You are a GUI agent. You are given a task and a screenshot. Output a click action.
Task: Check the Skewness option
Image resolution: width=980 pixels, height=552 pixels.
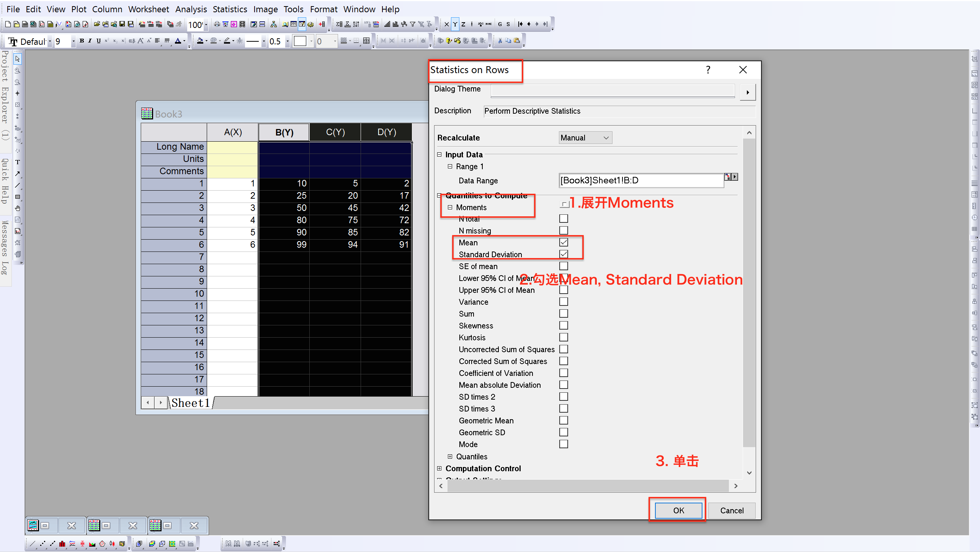[x=563, y=325]
